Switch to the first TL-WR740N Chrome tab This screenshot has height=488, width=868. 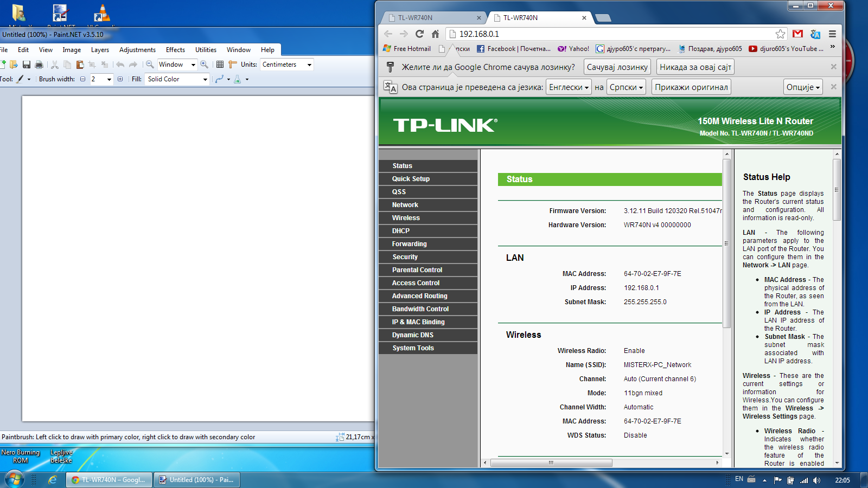coord(432,18)
